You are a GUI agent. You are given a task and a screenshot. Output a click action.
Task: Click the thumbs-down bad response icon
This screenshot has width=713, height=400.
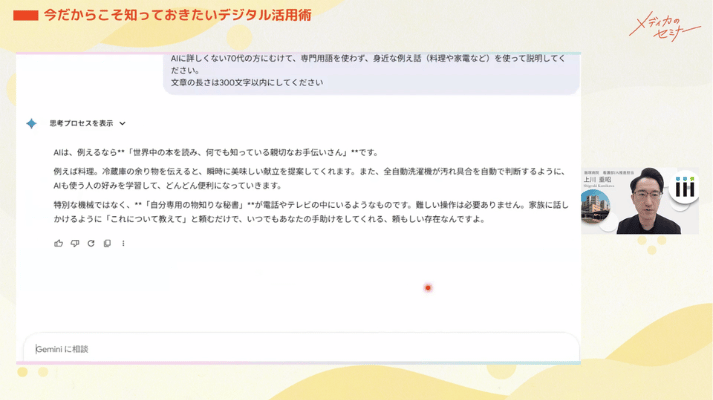75,244
